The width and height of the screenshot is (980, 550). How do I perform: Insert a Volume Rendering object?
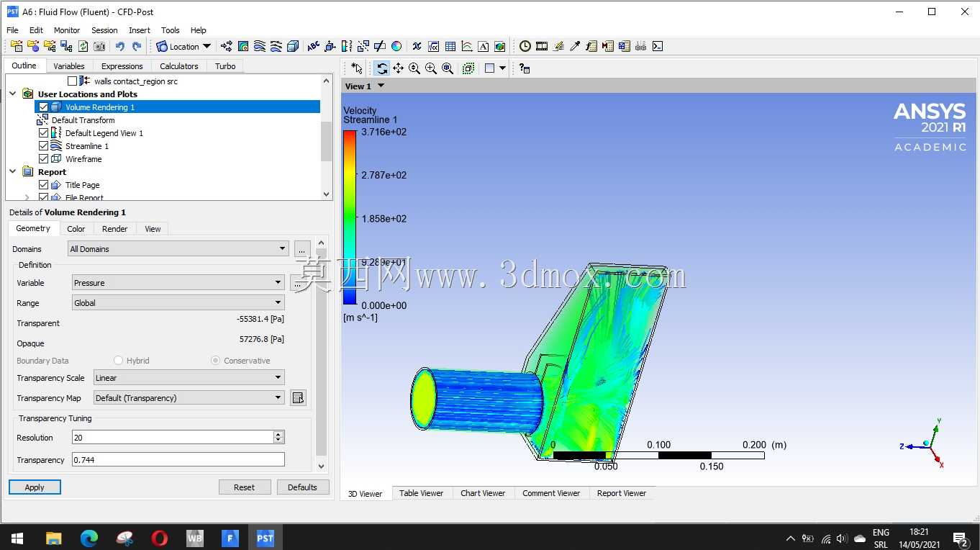[293, 46]
